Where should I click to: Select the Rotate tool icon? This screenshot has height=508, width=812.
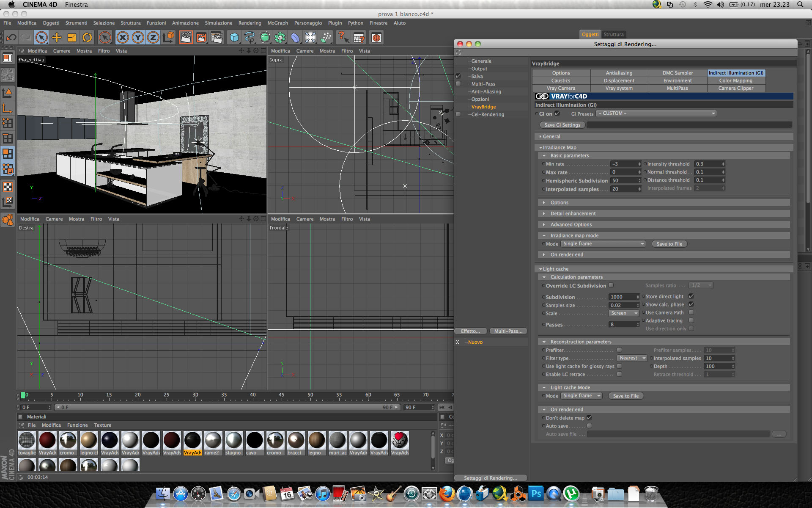click(x=87, y=38)
